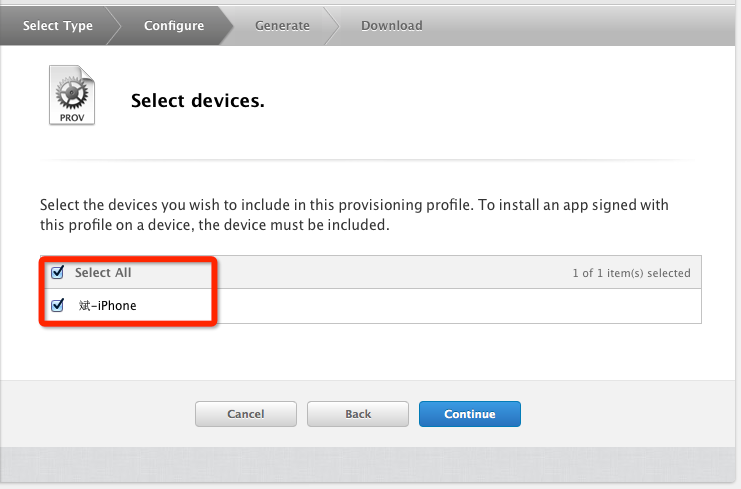Click the "1 of 1 item(s) selected" counter
The height and width of the screenshot is (489, 741).
[x=631, y=273]
